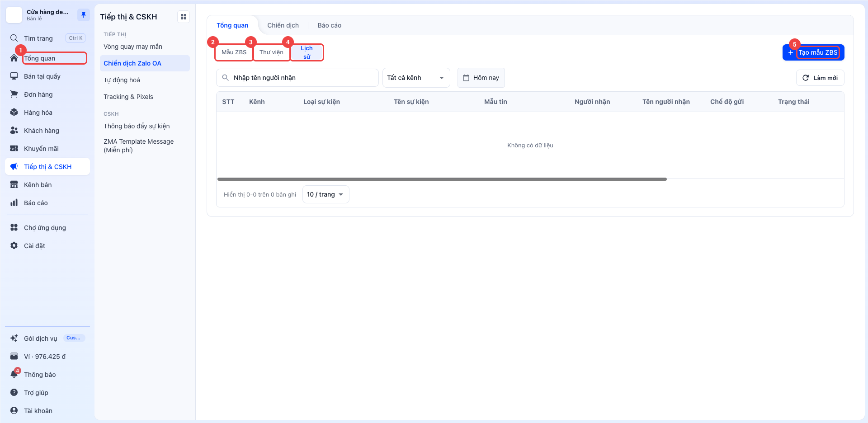Open Chiến dịch Zalo OA menu item
868x423 pixels.
[x=145, y=63]
